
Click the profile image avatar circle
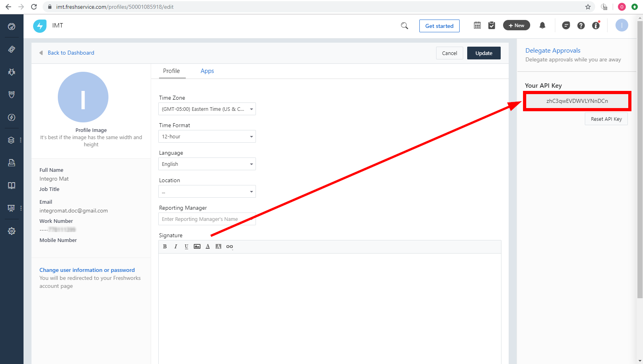pos(83,97)
